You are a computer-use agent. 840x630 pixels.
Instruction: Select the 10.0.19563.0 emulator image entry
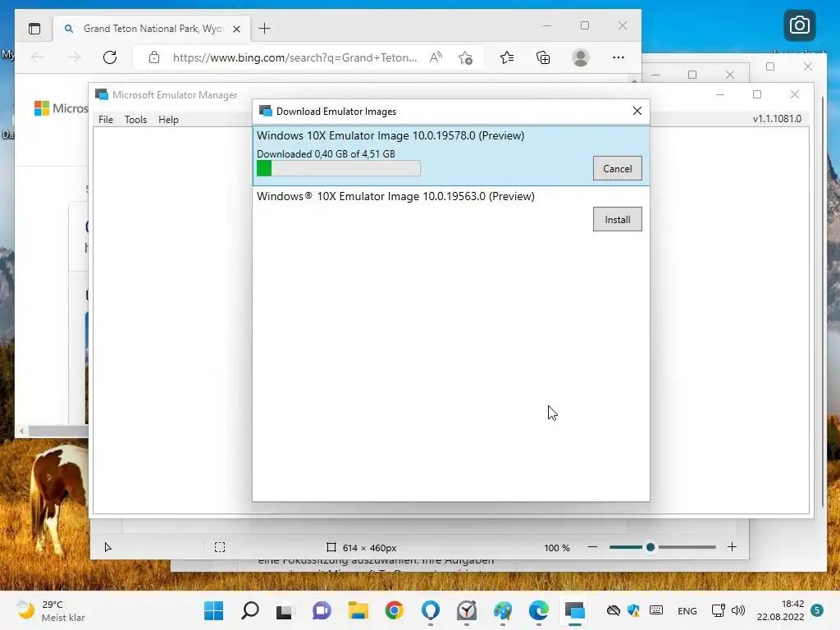coord(451,212)
